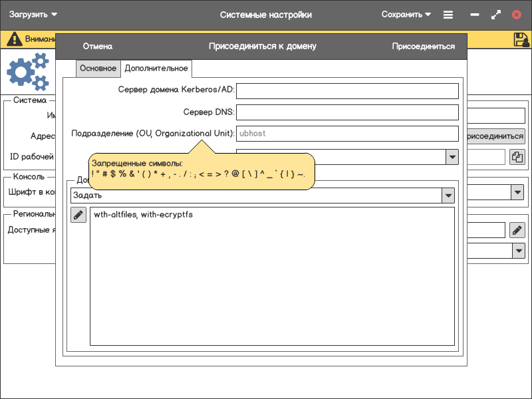Focus the Сервер домена Kerberos/AD field
532x399 pixels.
pyautogui.click(x=347, y=90)
